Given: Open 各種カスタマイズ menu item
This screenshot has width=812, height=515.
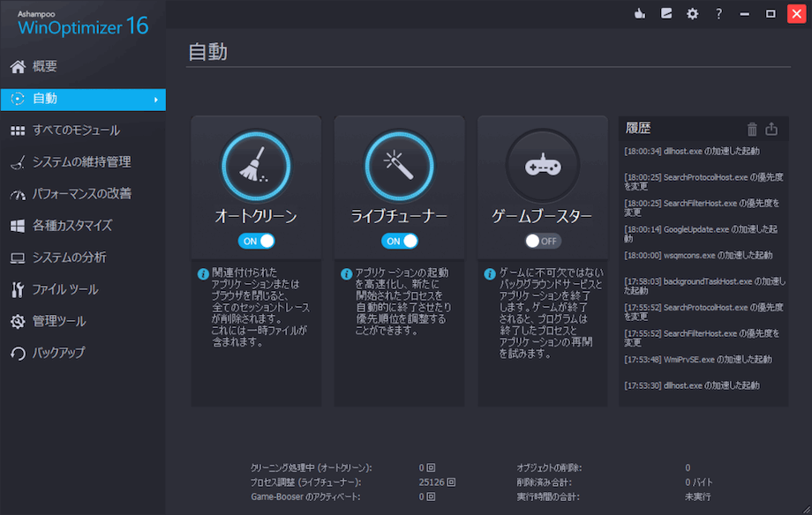Looking at the screenshot, I should tap(83, 226).
